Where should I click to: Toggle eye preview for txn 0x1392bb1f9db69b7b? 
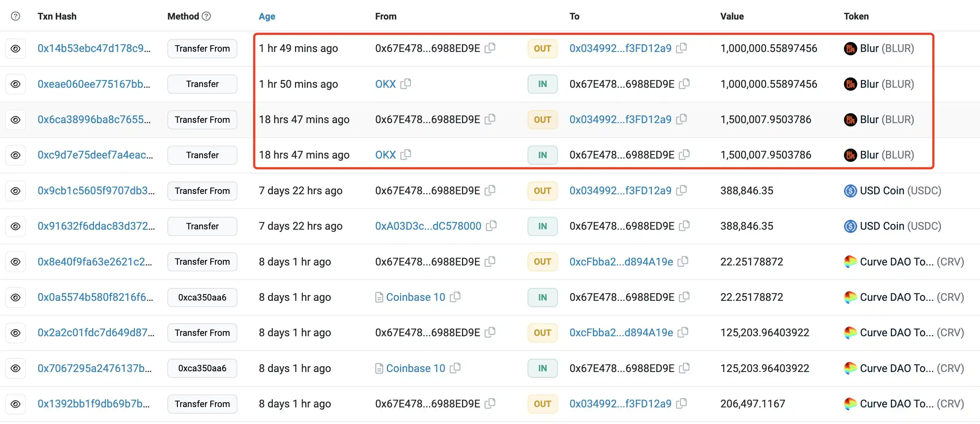pyautogui.click(x=15, y=403)
